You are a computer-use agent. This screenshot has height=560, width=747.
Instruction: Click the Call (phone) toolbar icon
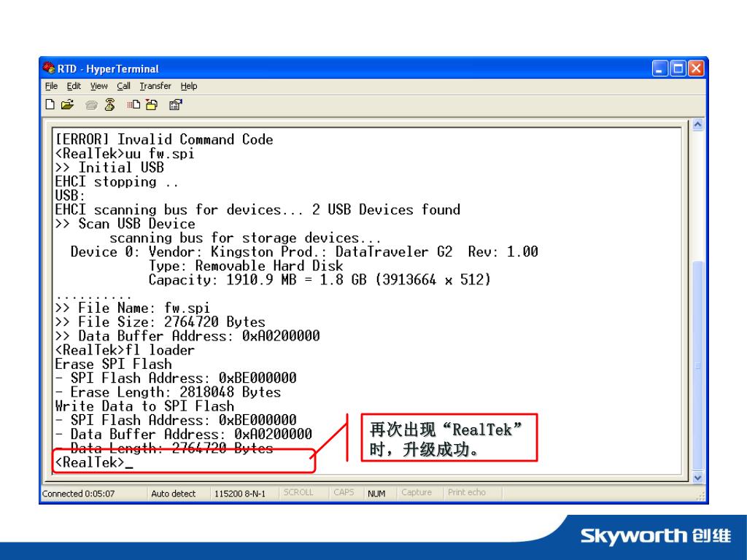[x=91, y=105]
